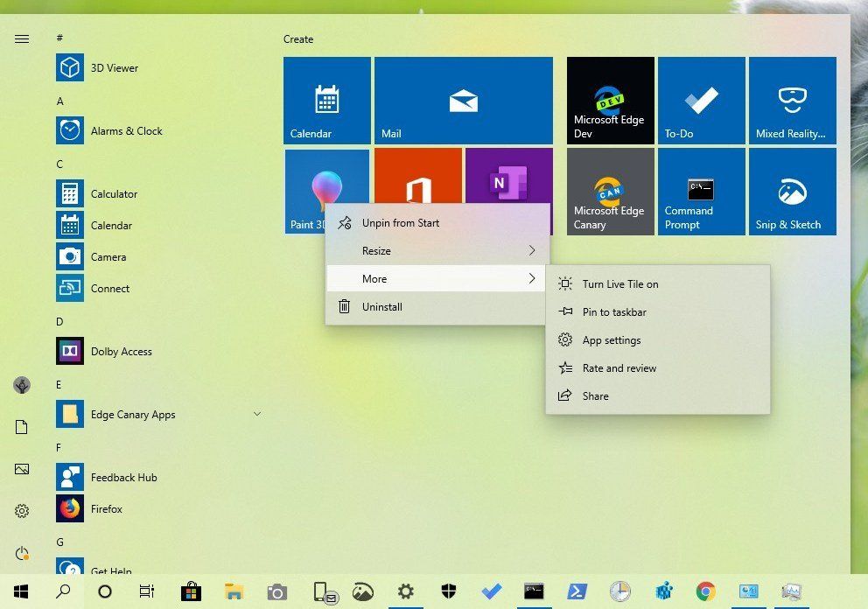Launch Firefox from the apps list
868x609 pixels.
[109, 508]
